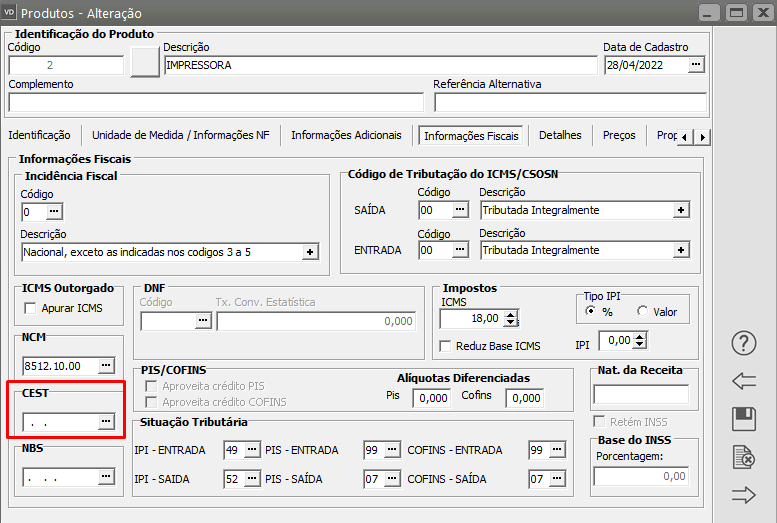
Task: Click the help question mark icon
Action: 744,343
